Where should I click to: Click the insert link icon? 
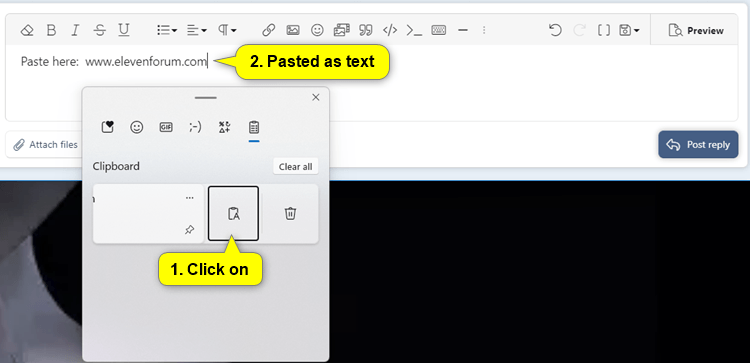tap(268, 31)
